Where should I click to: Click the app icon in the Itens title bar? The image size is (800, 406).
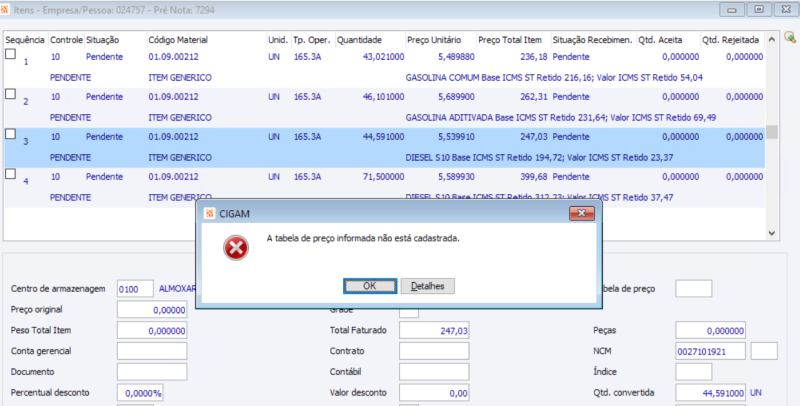coord(5,10)
